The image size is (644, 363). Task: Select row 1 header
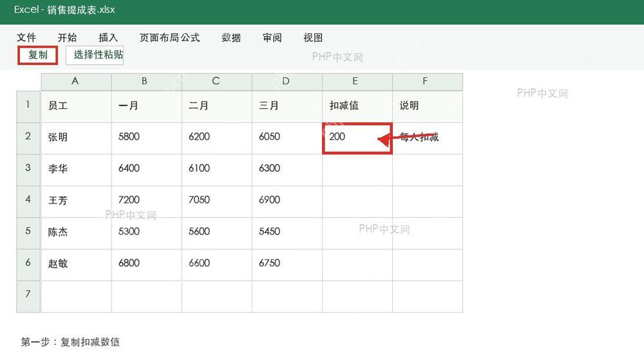(28, 106)
